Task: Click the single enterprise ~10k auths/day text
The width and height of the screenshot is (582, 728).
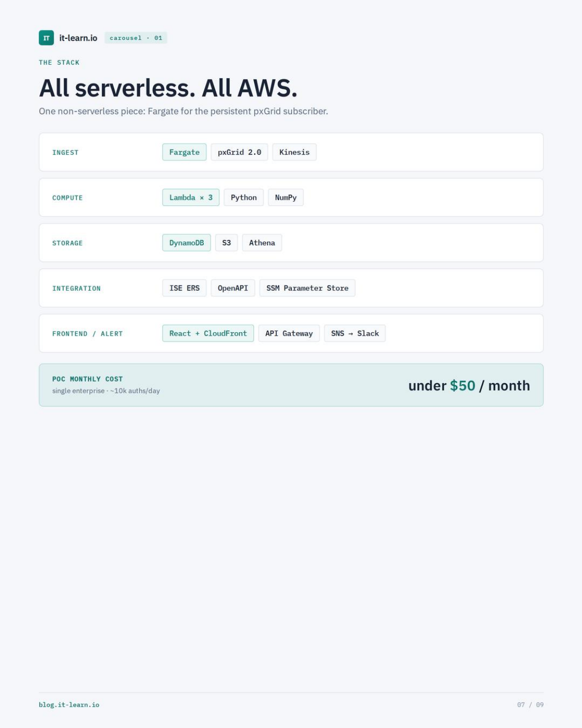Action: pyautogui.click(x=106, y=391)
